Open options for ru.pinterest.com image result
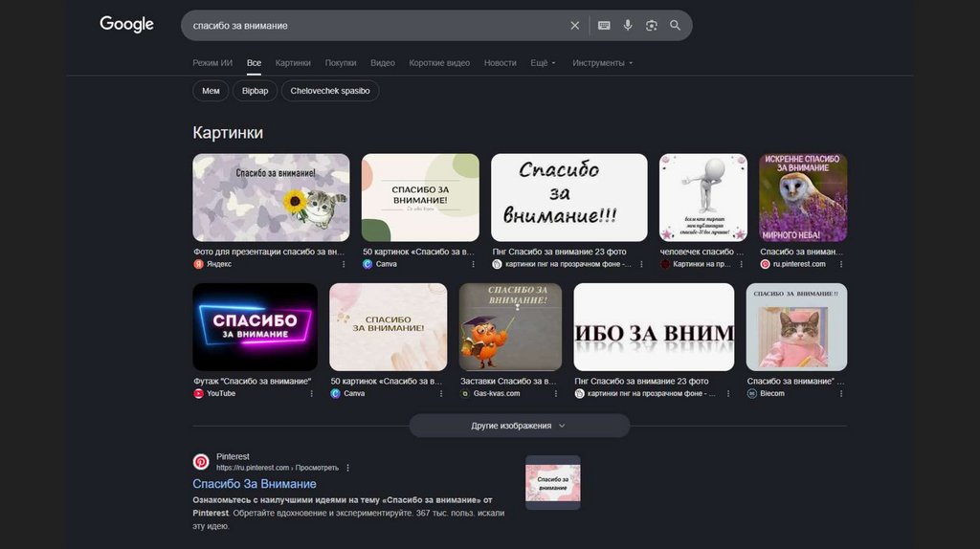Screen dimensions: 980x549 [x=841, y=264]
